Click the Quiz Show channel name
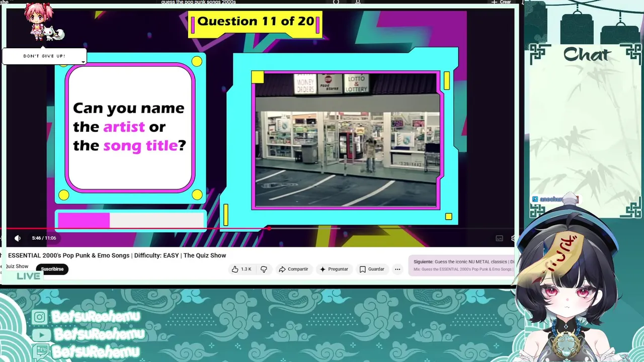Image resolution: width=644 pixels, height=362 pixels. tap(16, 266)
